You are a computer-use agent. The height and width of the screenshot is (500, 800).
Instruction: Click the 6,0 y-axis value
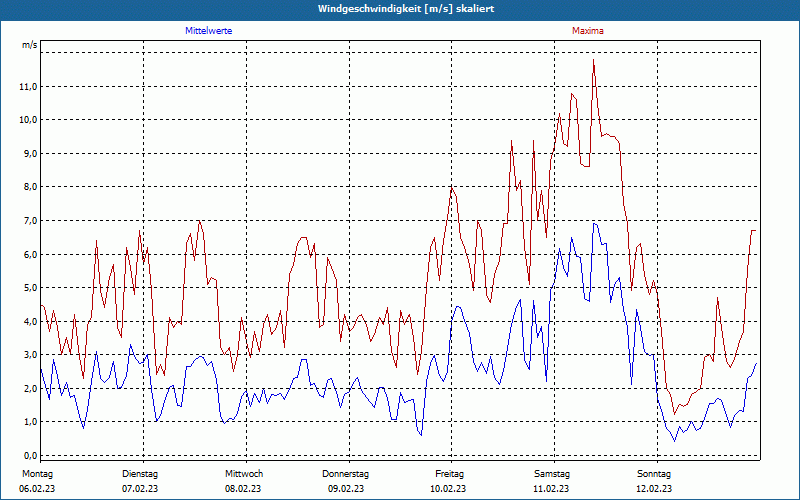30,254
